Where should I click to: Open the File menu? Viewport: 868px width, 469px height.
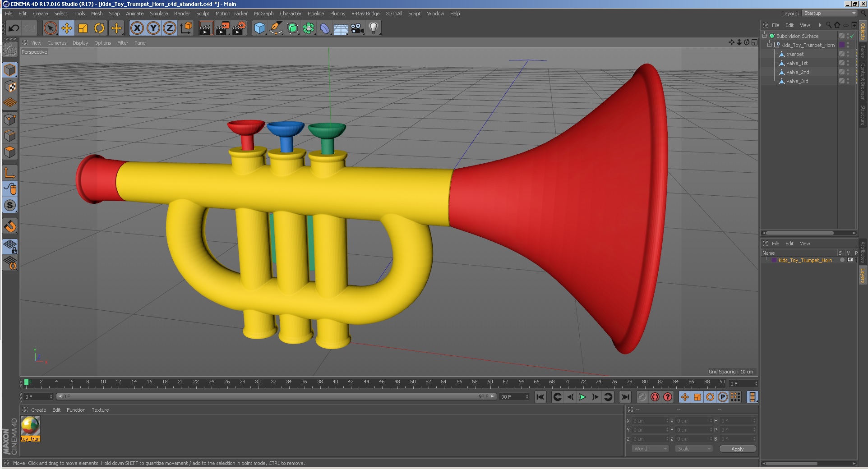pyautogui.click(x=9, y=14)
